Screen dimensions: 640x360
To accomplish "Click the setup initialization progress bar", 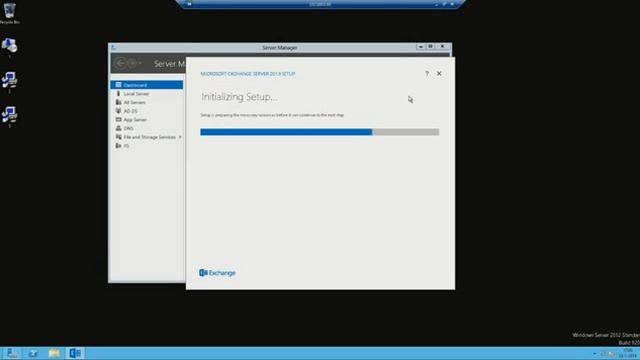I will point(320,132).
